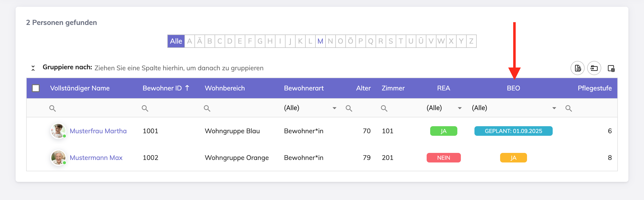Toggle the select-all checkbox in header
Viewport: 644px width, 200px height.
(36, 88)
